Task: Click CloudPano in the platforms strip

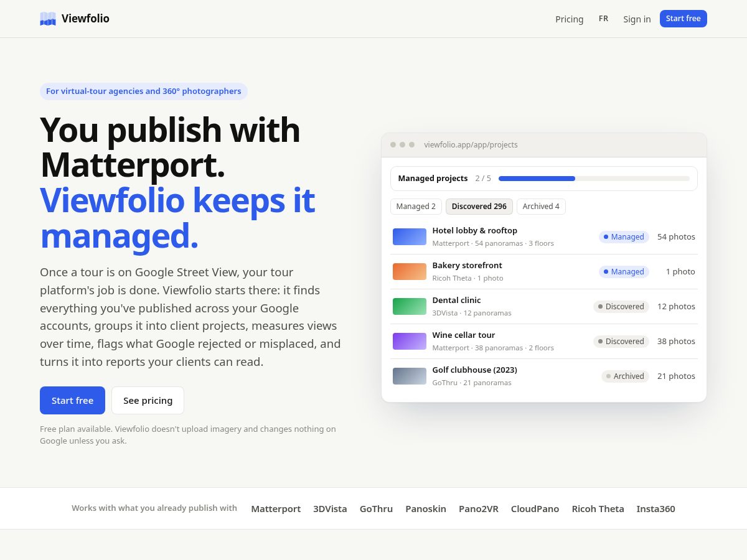Action: [535, 509]
